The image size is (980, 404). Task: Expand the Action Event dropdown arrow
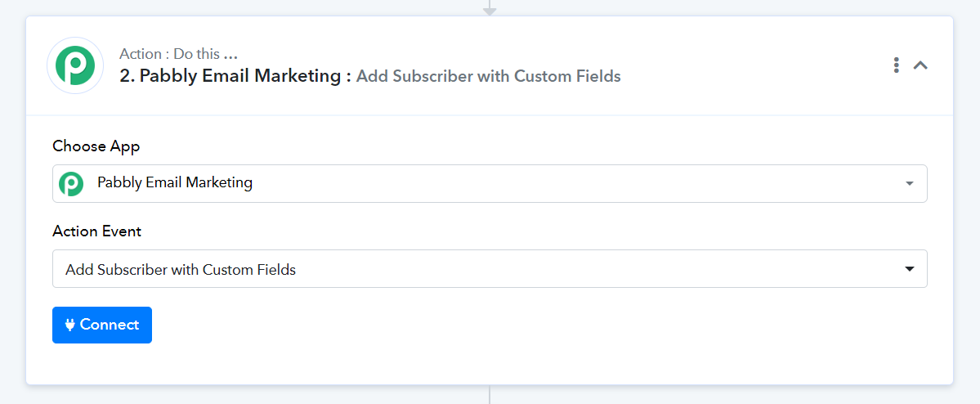point(910,269)
